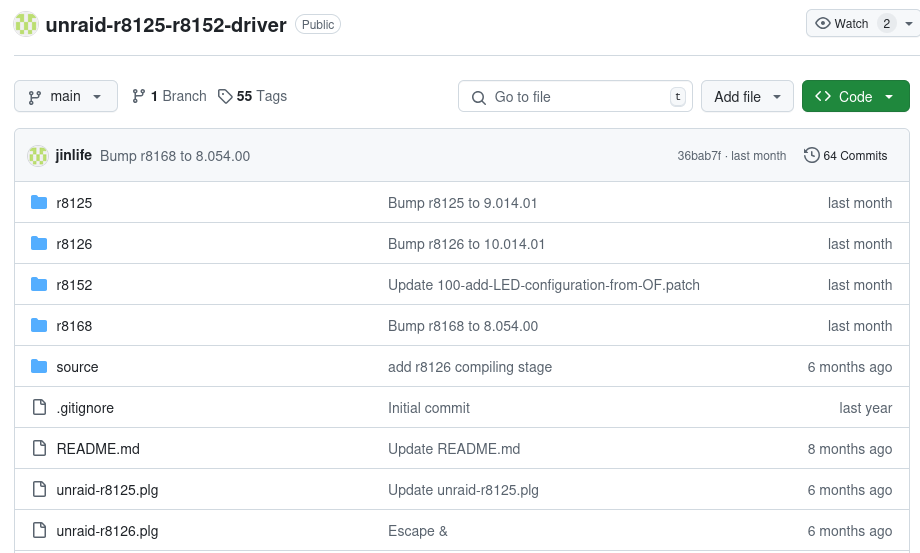Click the r8168 folder icon
This screenshot has height=553, width=920.
tap(39, 325)
